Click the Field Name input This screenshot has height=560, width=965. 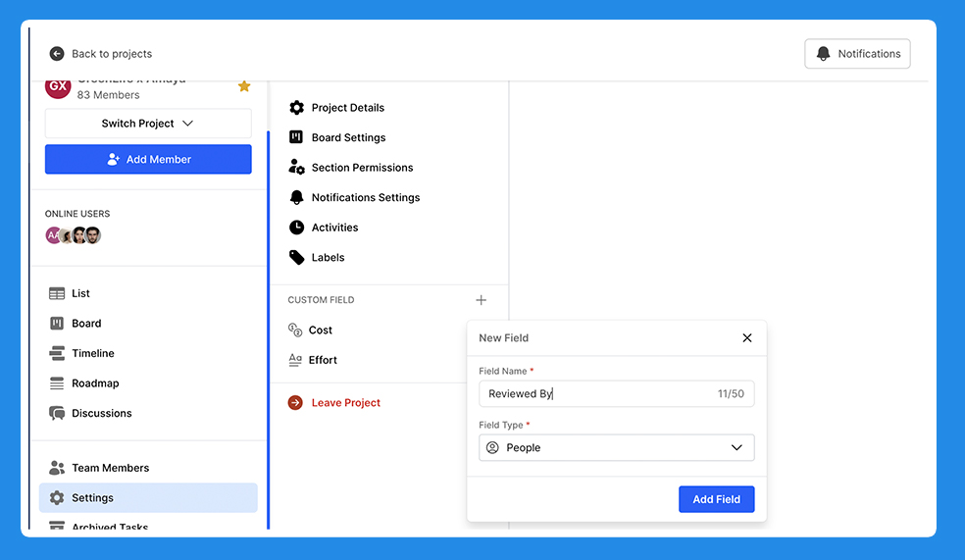pyautogui.click(x=617, y=394)
